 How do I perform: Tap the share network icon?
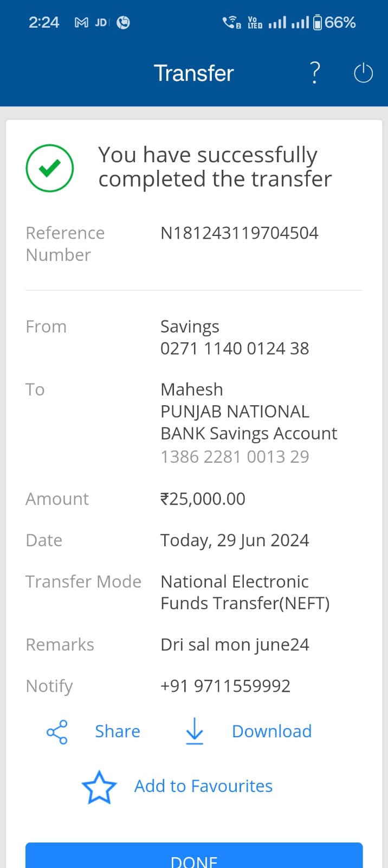pos(57,732)
